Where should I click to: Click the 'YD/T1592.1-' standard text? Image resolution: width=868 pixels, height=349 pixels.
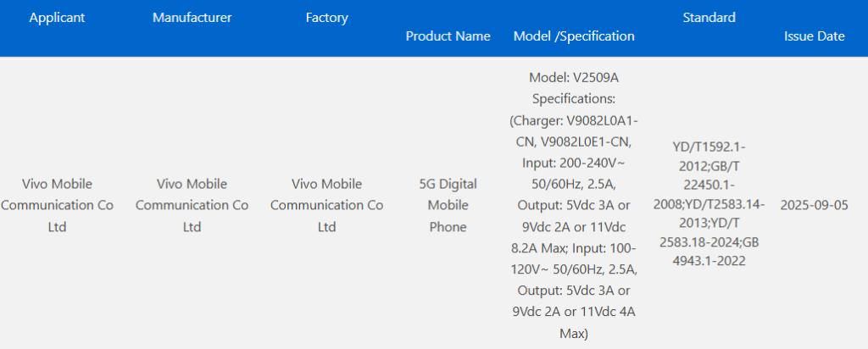click(x=709, y=146)
